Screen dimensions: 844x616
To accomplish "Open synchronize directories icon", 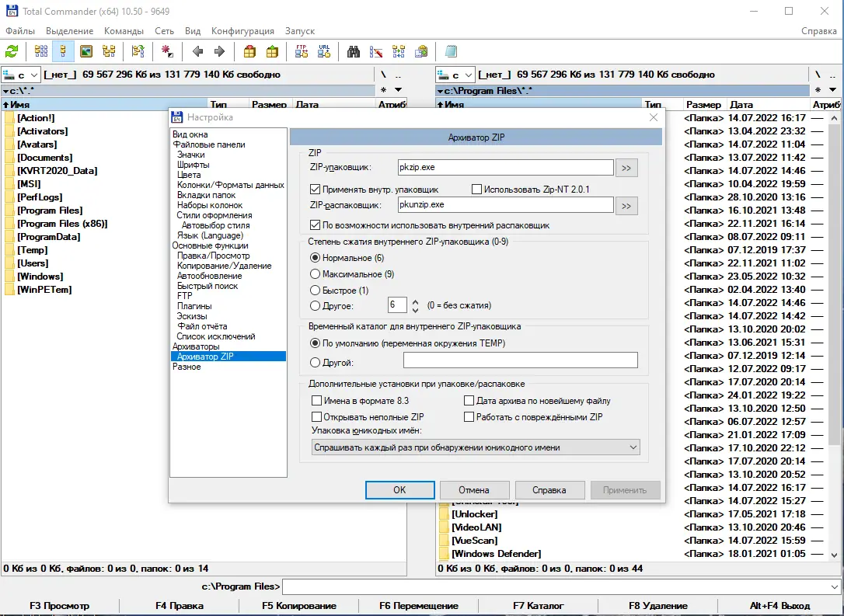I will click(399, 51).
